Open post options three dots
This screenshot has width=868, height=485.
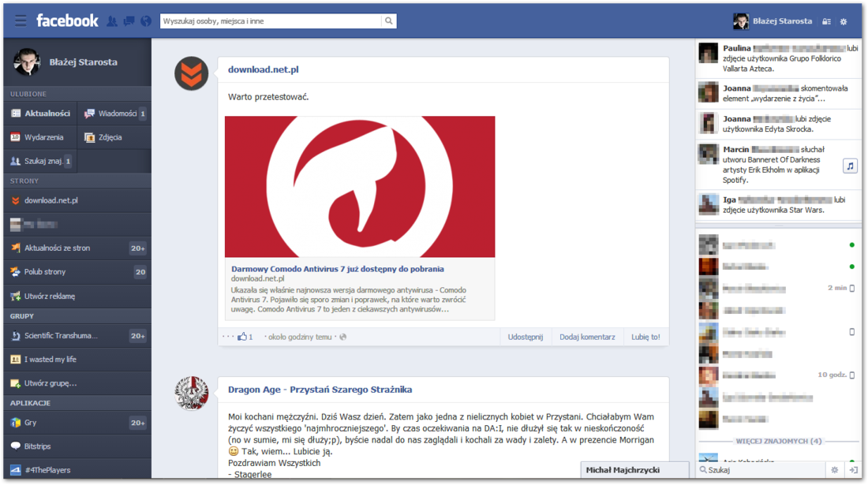pos(227,336)
